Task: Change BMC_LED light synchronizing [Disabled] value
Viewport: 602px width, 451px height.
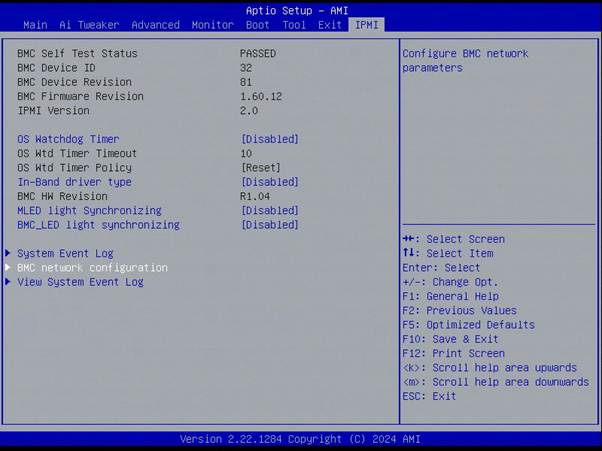Action: [x=270, y=225]
